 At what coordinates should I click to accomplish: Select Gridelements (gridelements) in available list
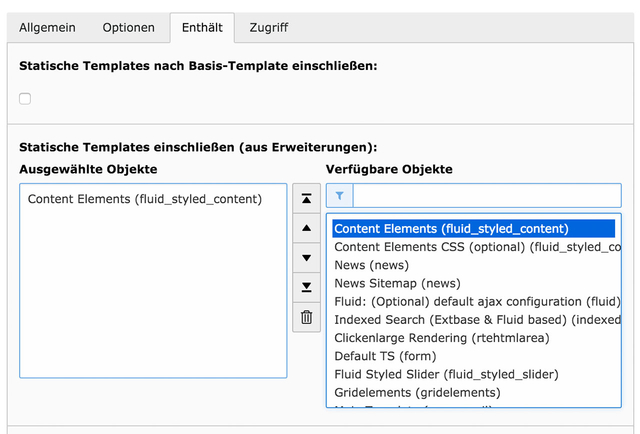(x=417, y=392)
